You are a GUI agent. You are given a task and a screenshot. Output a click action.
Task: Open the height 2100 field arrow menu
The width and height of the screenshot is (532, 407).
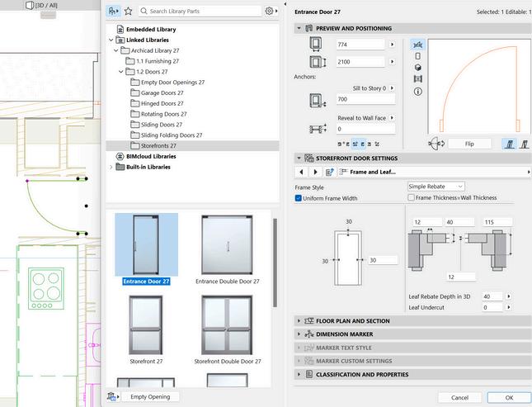coord(392,61)
